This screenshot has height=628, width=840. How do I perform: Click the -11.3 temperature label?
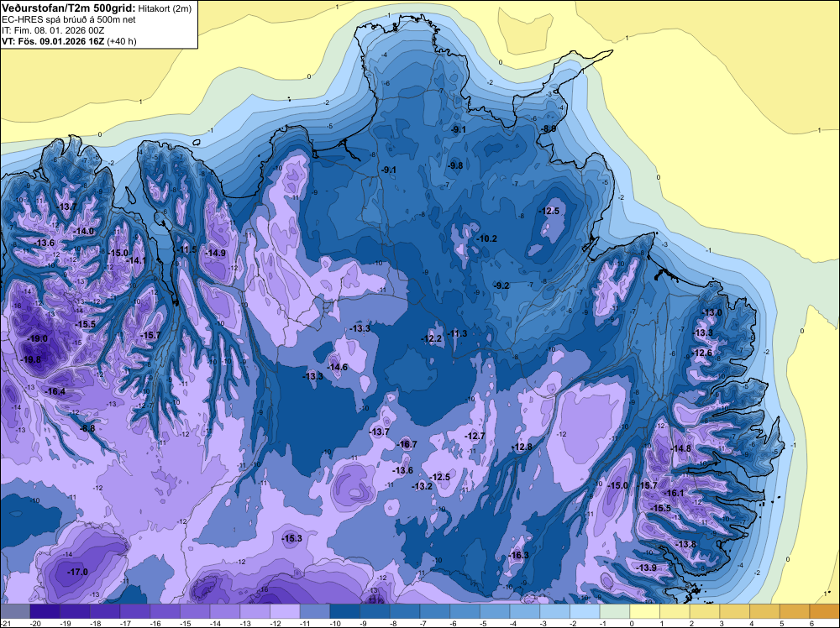pyautogui.click(x=457, y=333)
